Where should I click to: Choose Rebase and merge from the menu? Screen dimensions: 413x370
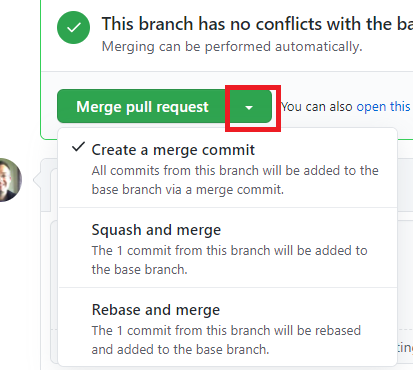coord(228,328)
